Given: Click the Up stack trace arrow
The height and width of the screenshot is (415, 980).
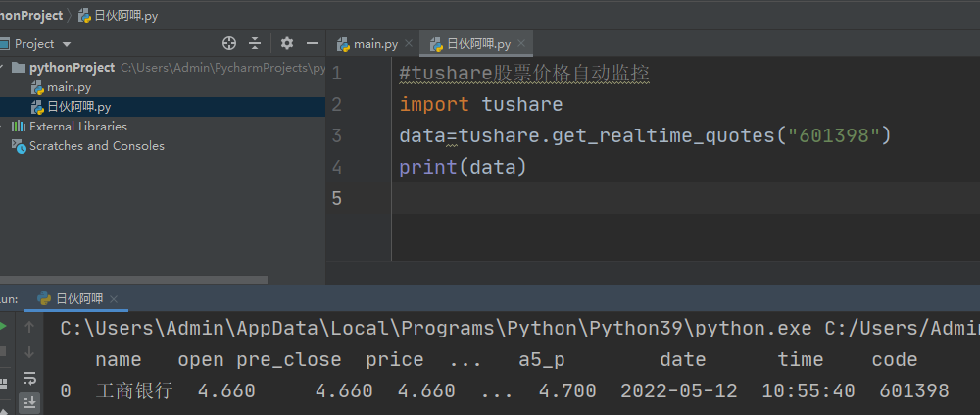Looking at the screenshot, I should coord(29,327).
